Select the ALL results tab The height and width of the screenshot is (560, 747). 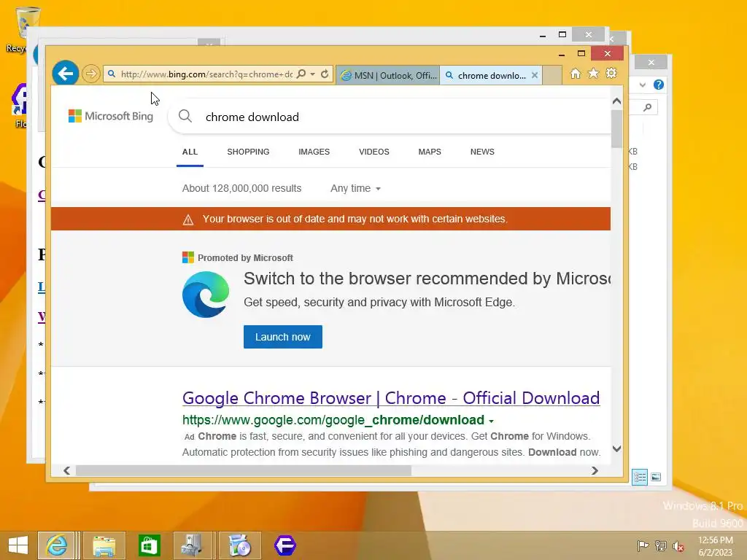point(190,152)
